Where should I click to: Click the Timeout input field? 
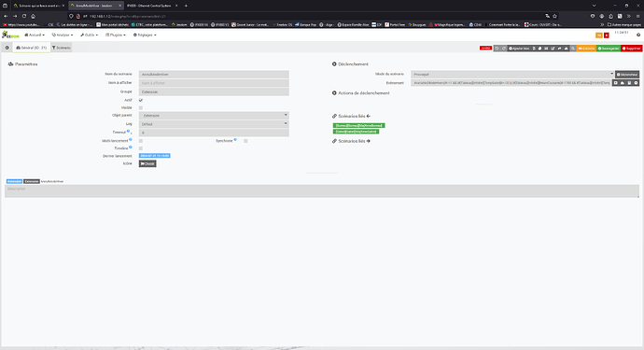coord(214,133)
